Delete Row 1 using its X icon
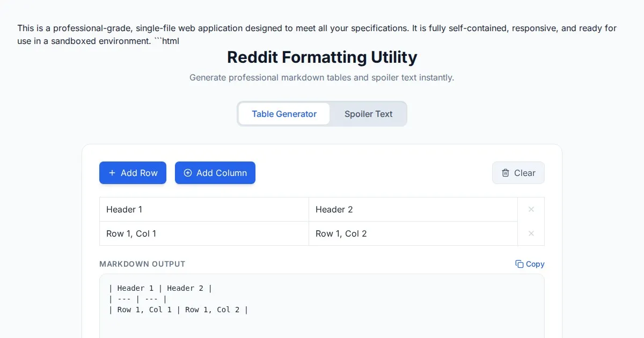644x338 pixels. tap(531, 233)
